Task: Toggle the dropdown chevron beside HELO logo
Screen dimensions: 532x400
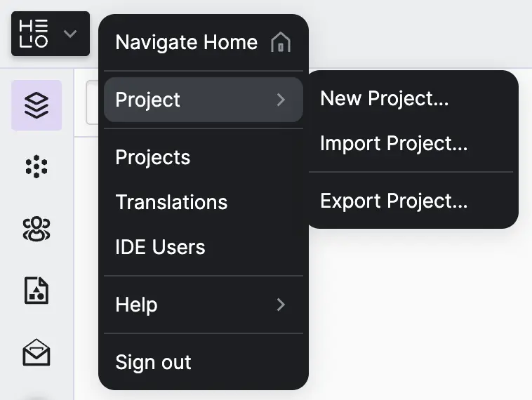Action: point(70,34)
